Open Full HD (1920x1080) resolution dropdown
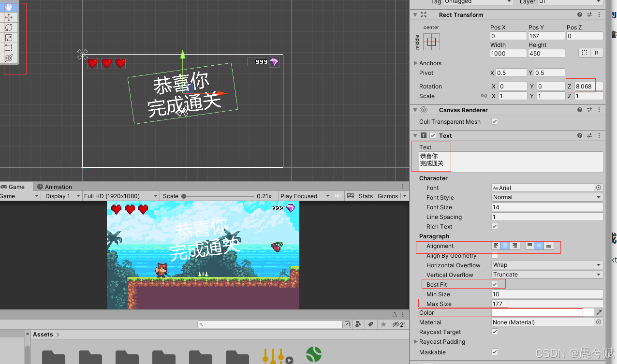 (120, 196)
